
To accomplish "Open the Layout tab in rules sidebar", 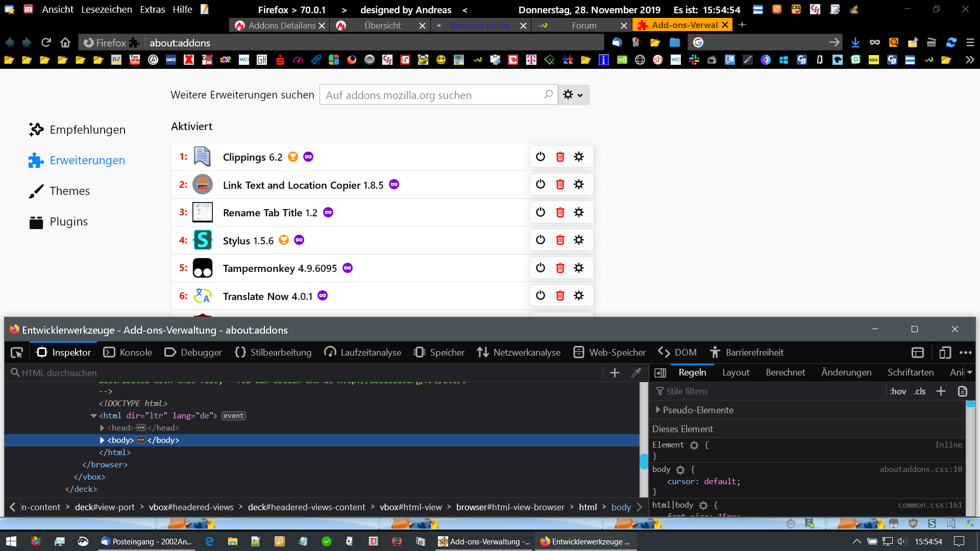I will click(x=736, y=372).
